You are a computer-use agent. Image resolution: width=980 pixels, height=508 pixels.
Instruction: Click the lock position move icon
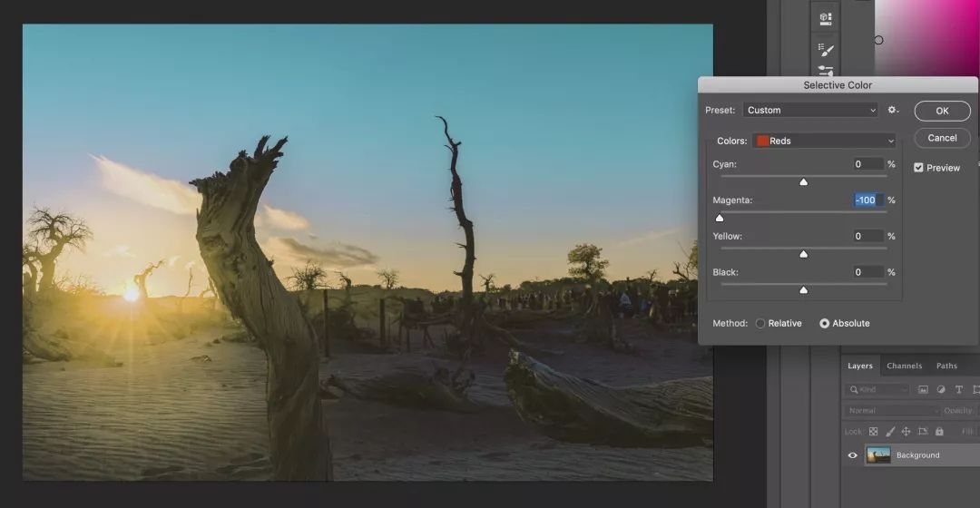click(906, 432)
